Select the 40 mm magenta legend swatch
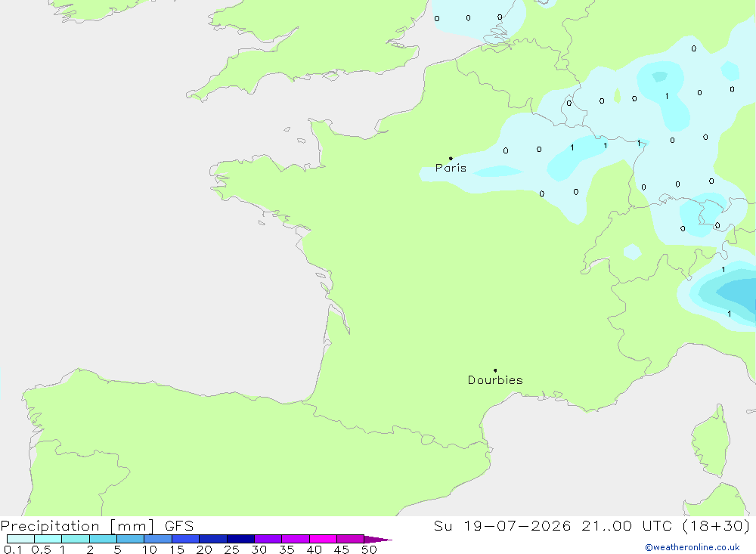Screen dimensions: 756x554 pyautogui.click(x=323, y=539)
